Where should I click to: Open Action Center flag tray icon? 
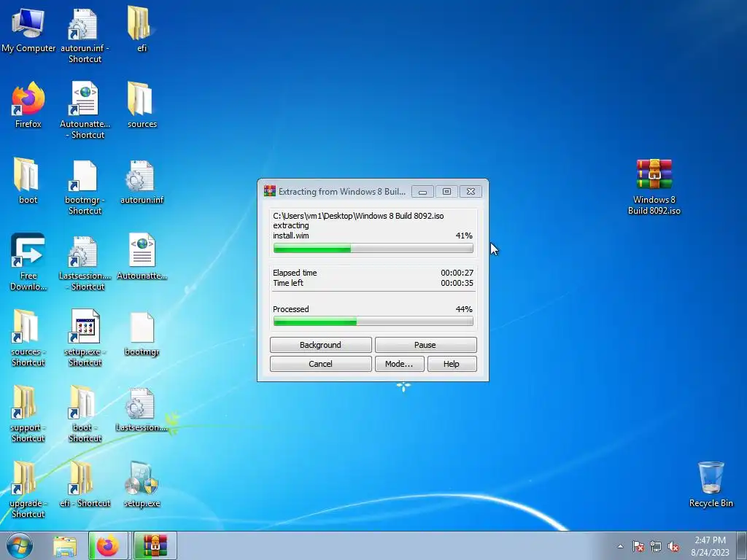638,546
